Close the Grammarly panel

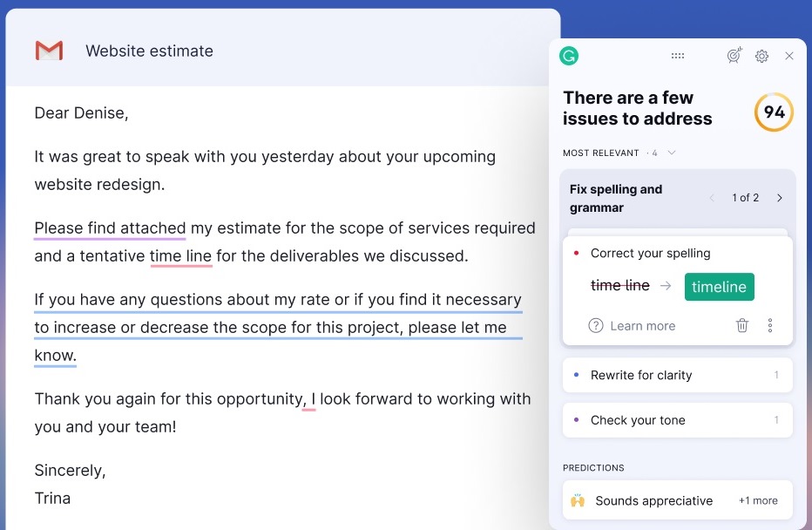click(789, 56)
